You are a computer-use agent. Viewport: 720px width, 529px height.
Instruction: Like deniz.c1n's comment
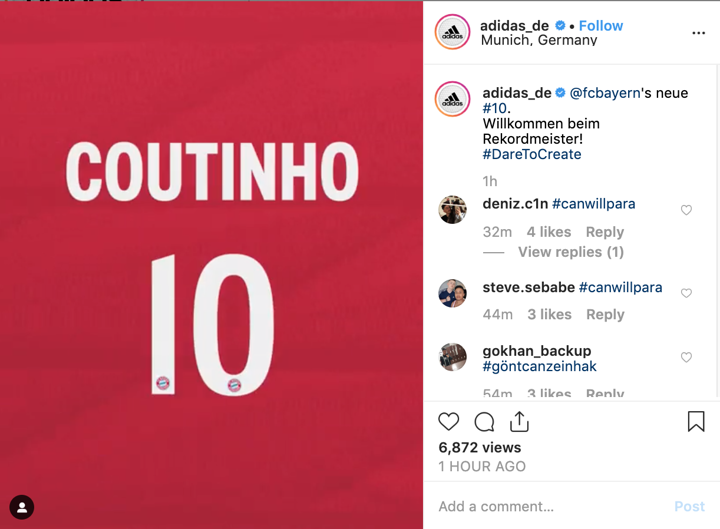(x=686, y=210)
